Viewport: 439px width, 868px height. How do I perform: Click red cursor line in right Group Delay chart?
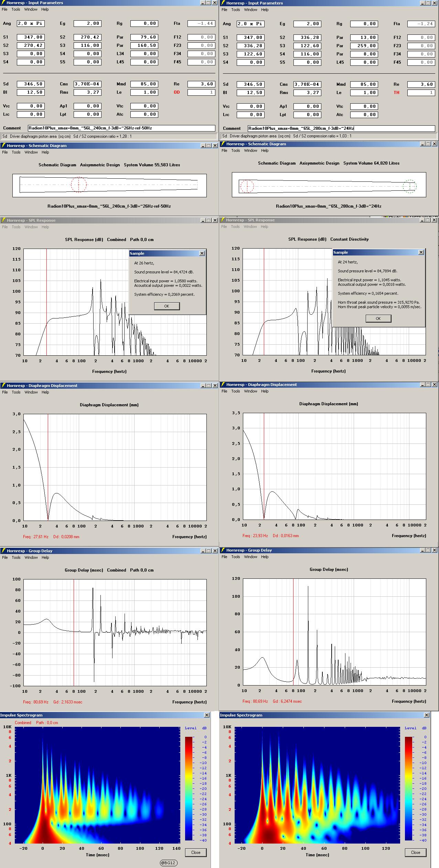[x=293, y=632]
